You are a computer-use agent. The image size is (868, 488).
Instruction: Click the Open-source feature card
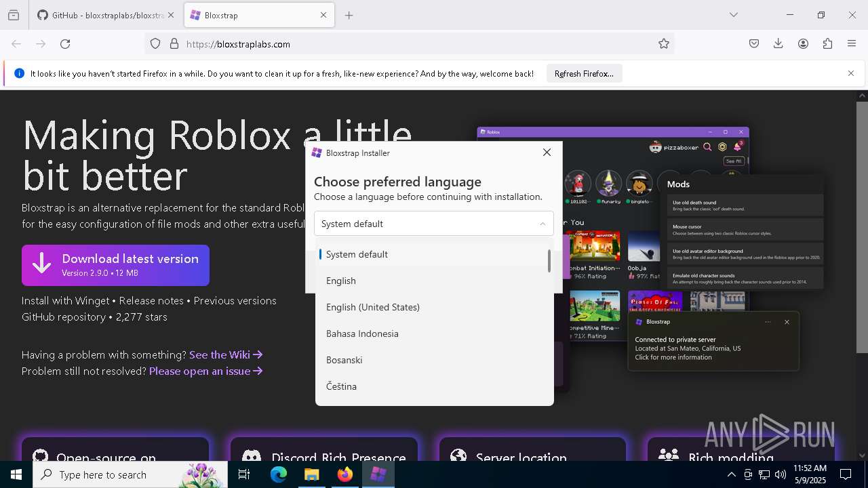click(x=115, y=449)
